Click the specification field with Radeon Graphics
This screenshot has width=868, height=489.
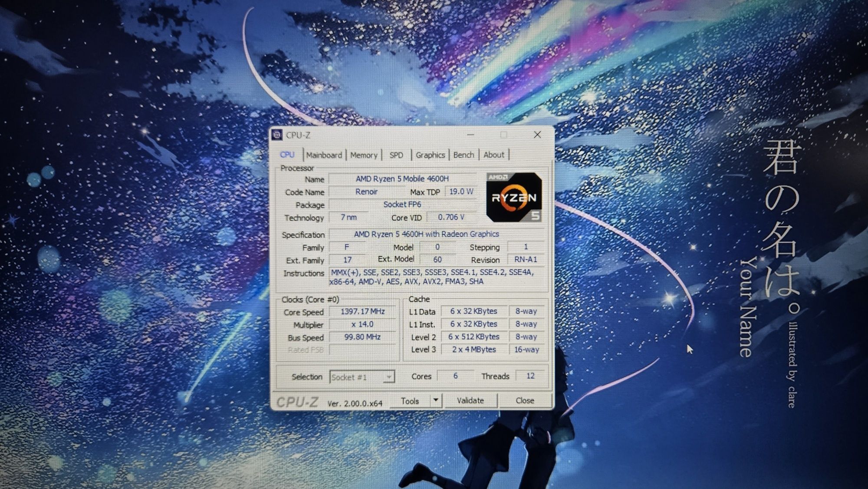coord(436,234)
